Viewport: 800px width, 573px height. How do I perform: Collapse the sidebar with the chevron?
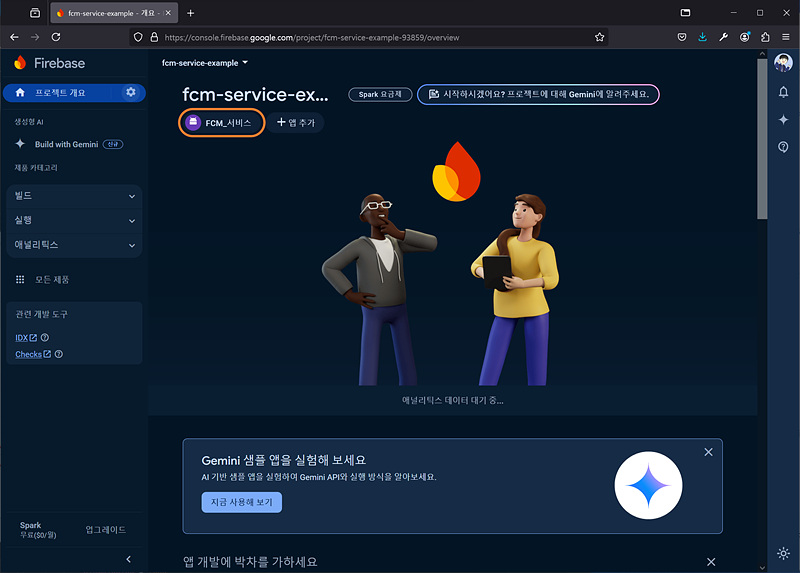pos(129,559)
